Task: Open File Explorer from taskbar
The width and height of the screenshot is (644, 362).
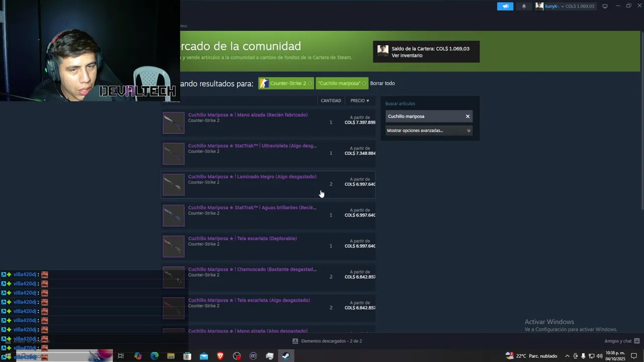Action: (171, 356)
